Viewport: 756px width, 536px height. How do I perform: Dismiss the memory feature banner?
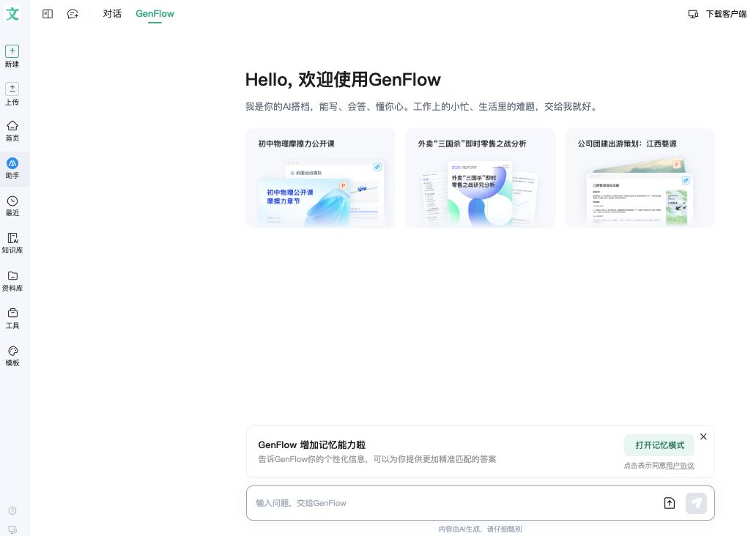[x=703, y=436]
